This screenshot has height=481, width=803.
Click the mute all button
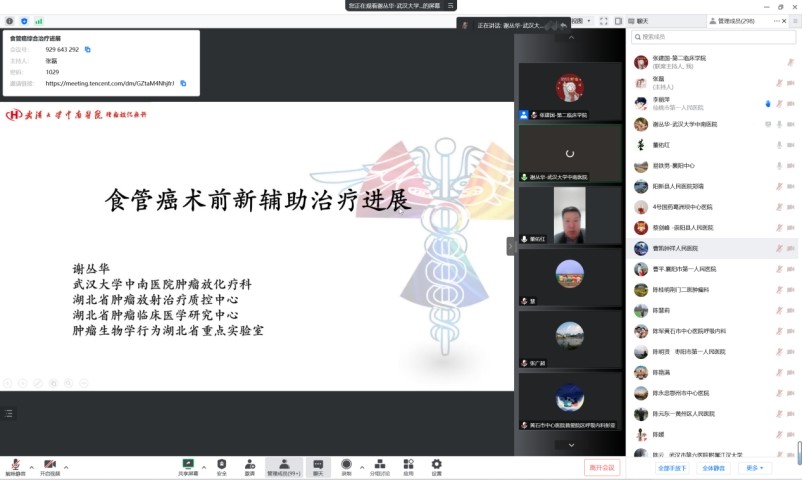(x=713, y=468)
